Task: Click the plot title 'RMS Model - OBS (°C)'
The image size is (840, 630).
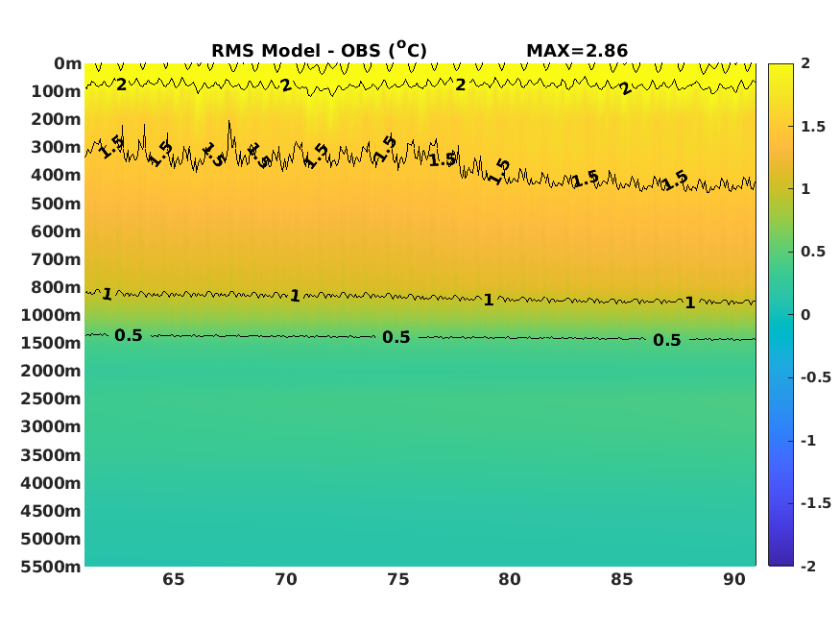Action: 319,50
